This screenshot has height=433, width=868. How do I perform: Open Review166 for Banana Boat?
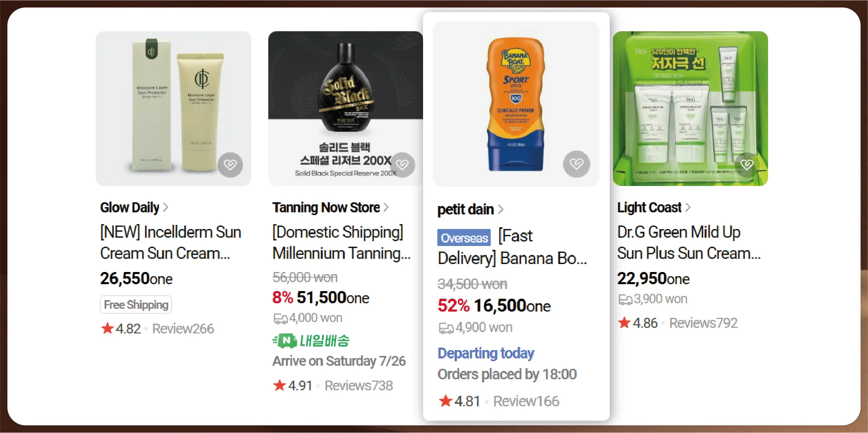coord(526,401)
